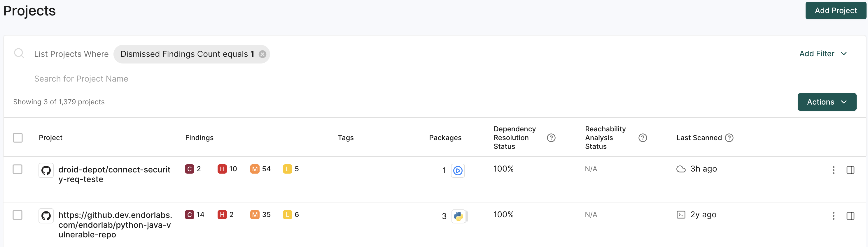This screenshot has width=868, height=247.
Task: Check the python-java-vulnerable-repo project checkbox
Action: tap(17, 215)
